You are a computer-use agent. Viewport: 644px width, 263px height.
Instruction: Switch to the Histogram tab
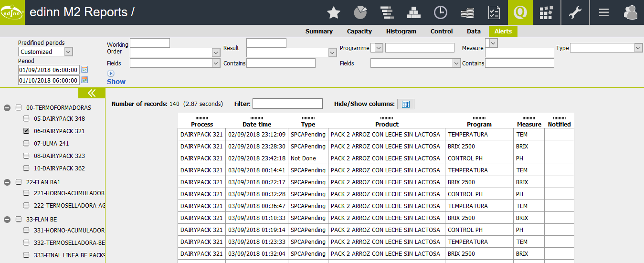coord(401,31)
